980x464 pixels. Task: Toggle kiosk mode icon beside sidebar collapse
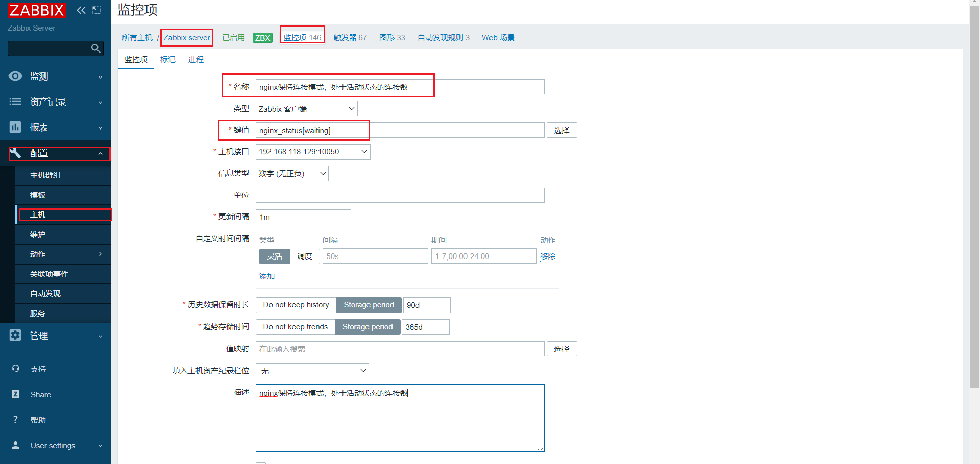[x=96, y=10]
